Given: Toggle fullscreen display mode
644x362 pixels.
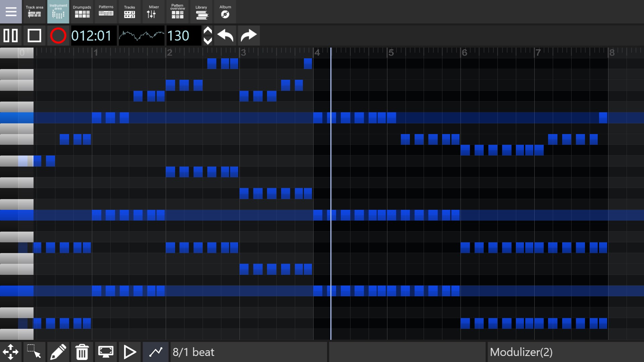Looking at the screenshot, I should pos(106,352).
